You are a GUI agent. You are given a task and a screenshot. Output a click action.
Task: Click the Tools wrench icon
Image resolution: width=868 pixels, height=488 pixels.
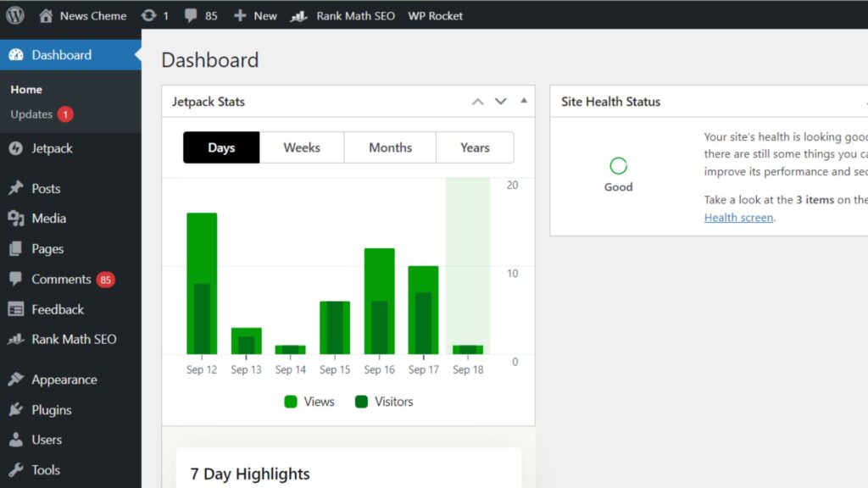click(16, 469)
